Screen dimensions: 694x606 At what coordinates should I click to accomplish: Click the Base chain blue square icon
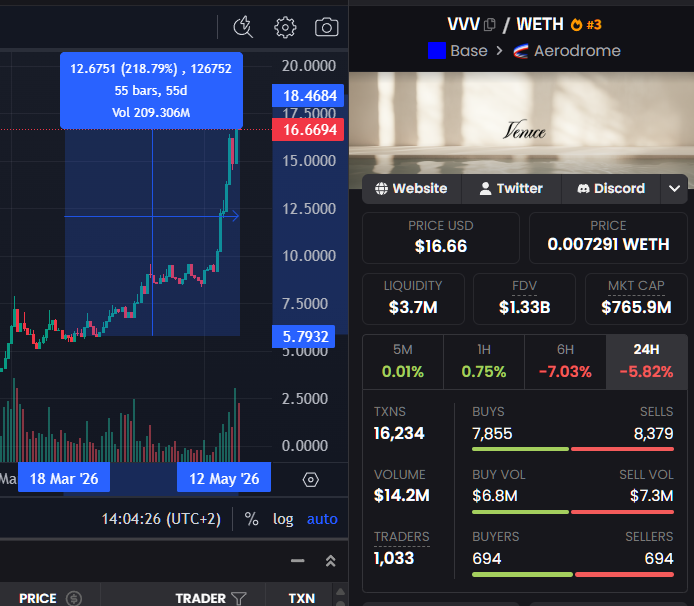click(x=437, y=50)
